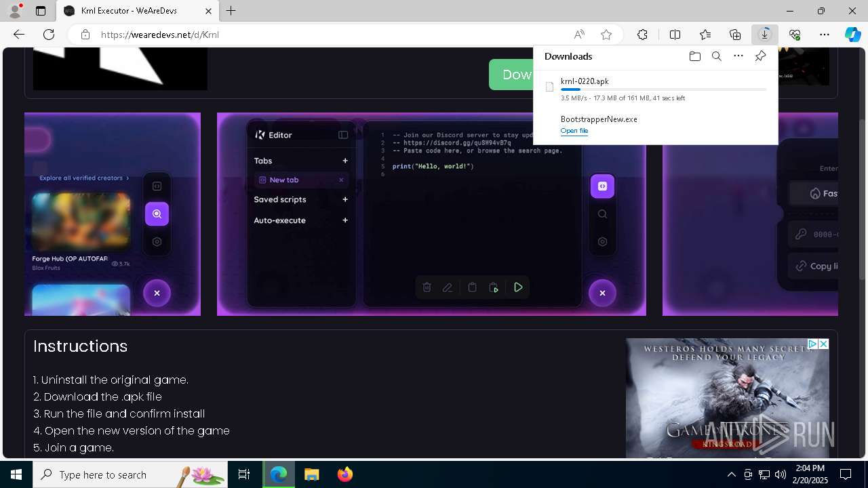The image size is (868, 488).
Task: Open Task View on taskbar
Action: click(x=244, y=474)
